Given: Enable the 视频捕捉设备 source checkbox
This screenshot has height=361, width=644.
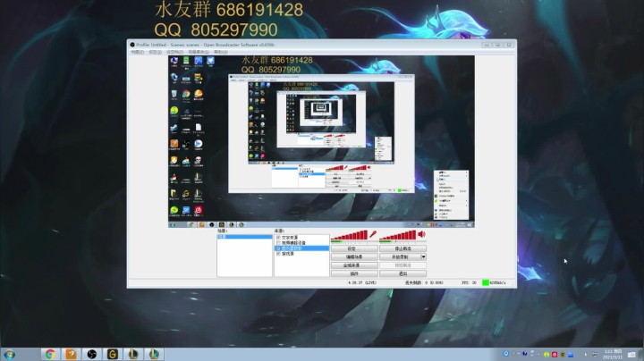Looking at the screenshot, I should point(278,243).
